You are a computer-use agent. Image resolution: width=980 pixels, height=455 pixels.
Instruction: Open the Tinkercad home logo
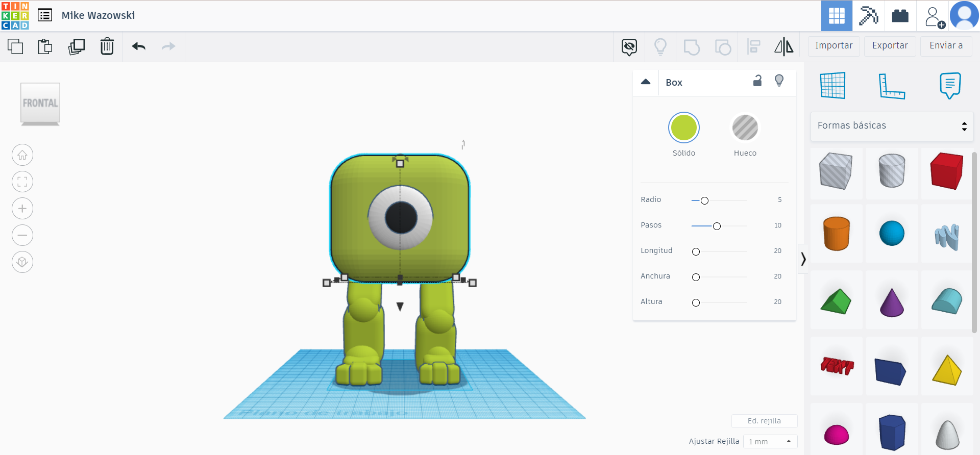coord(15,15)
